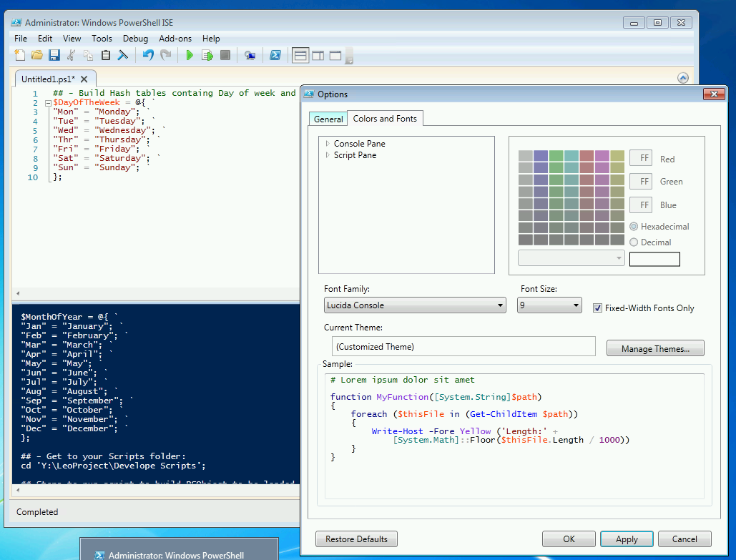Save the script with the floppy disk icon
736x560 pixels.
tap(54, 55)
